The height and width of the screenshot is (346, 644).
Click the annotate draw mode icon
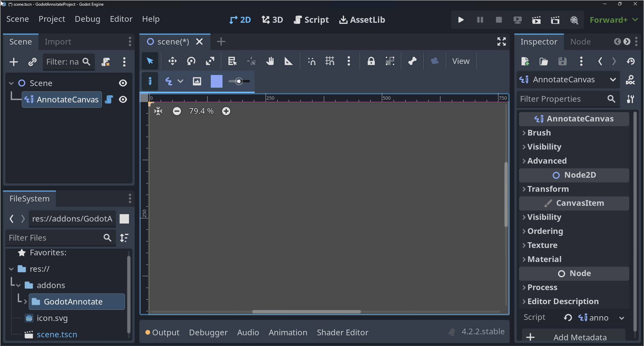coord(150,81)
